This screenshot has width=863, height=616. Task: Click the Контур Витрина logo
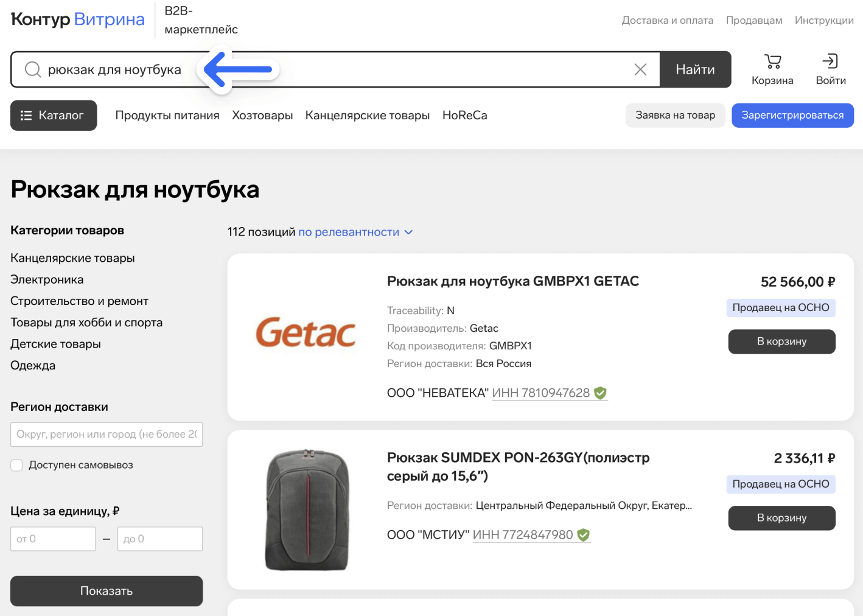pos(78,19)
